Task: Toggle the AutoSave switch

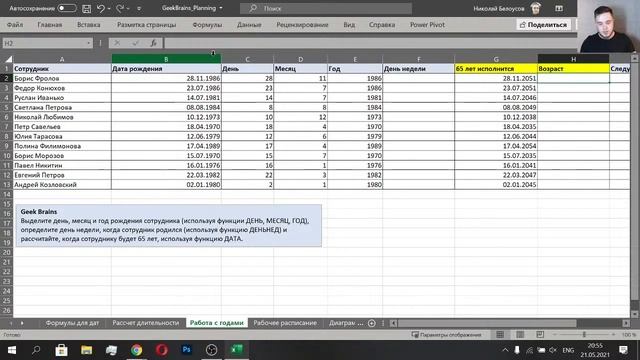Action: click(x=67, y=8)
